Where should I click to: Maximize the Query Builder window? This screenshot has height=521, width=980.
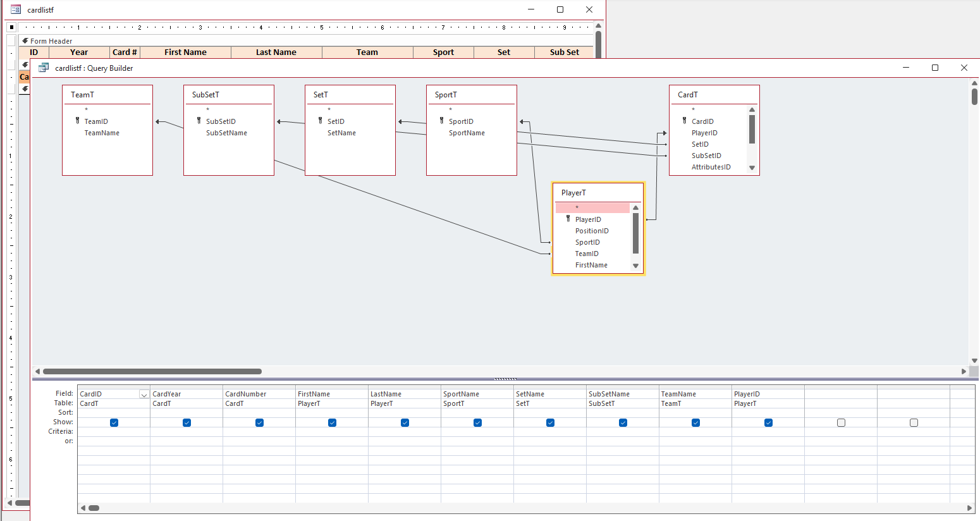935,68
